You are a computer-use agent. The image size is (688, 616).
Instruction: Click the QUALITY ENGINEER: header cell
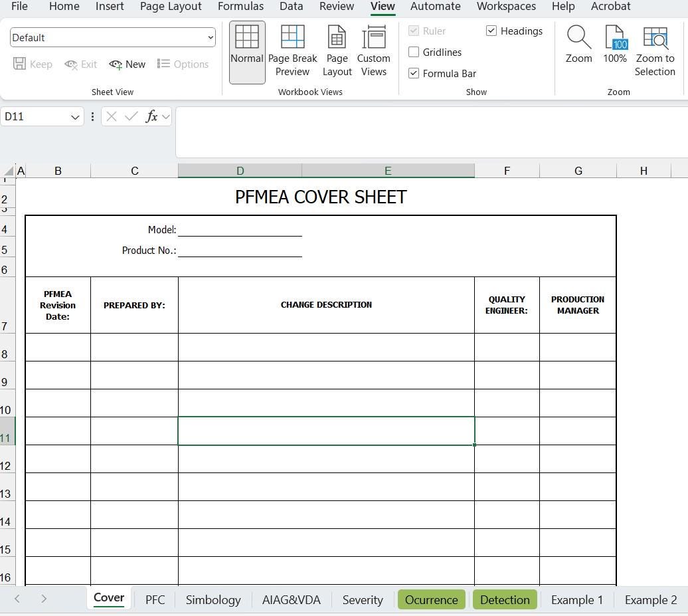coord(507,305)
